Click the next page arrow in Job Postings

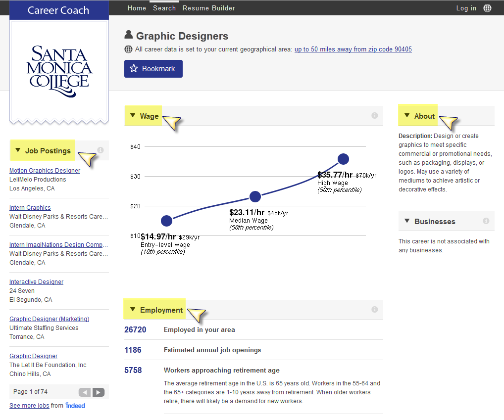point(98,392)
